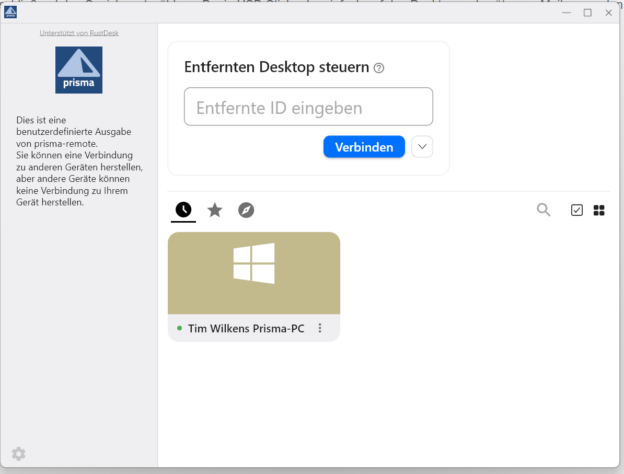Focus the Entfernte ID eingeben field

click(x=308, y=107)
